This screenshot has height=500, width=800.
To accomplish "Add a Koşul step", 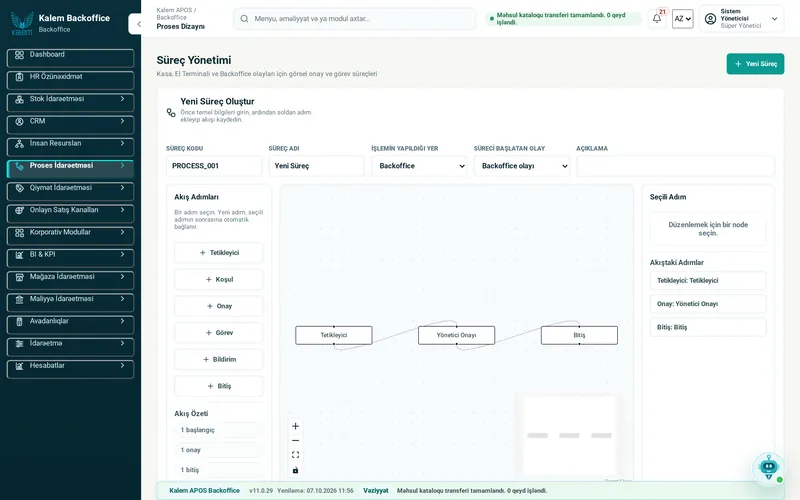I will click(x=219, y=280).
